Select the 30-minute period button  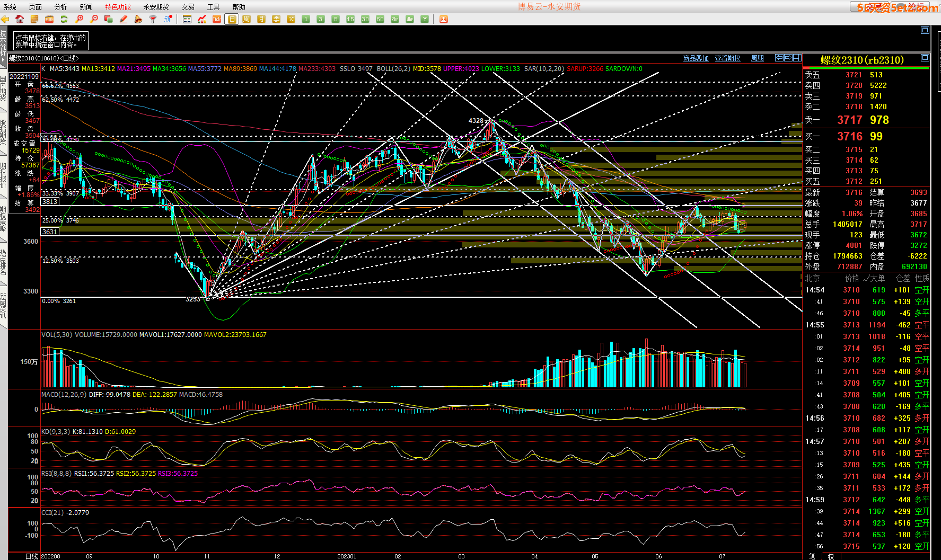point(365,19)
